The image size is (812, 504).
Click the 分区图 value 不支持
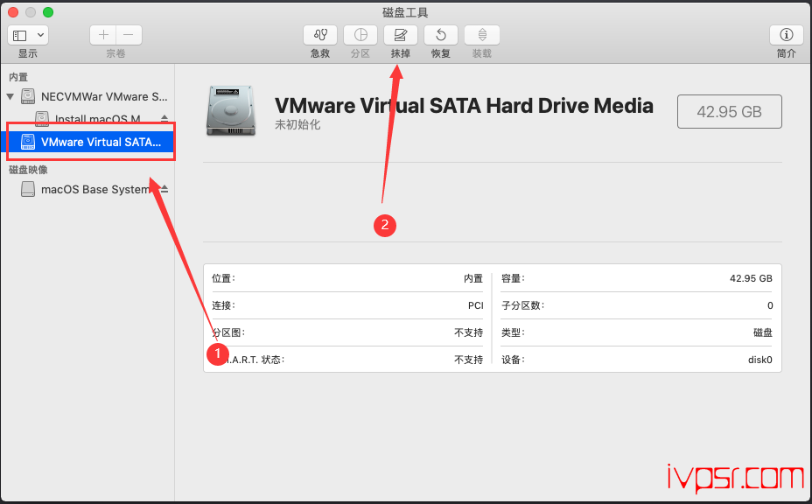point(469,332)
